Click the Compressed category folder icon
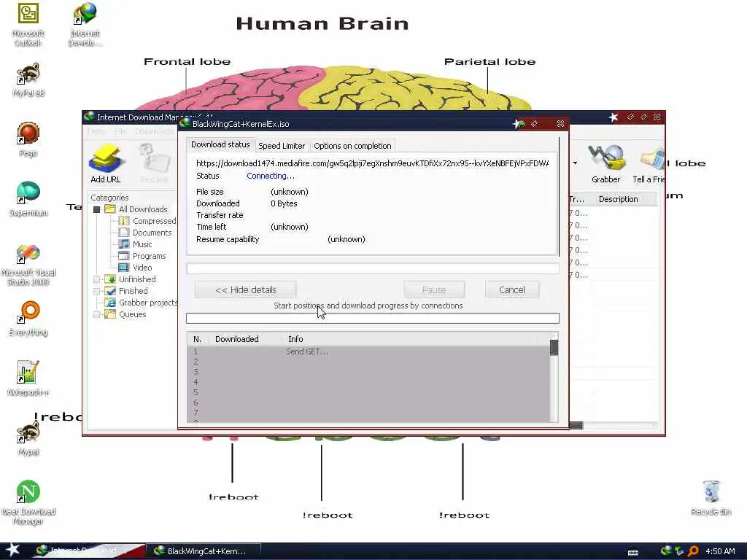 (x=124, y=221)
